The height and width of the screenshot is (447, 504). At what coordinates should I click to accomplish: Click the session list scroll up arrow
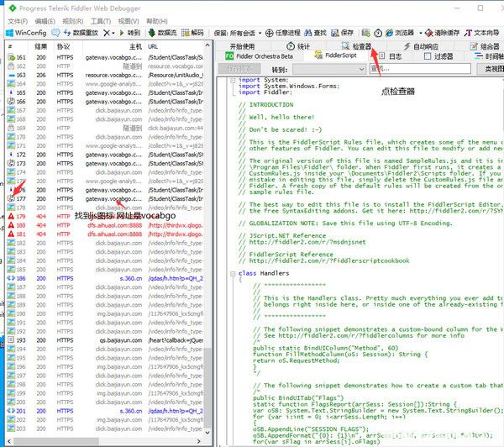(x=207, y=45)
